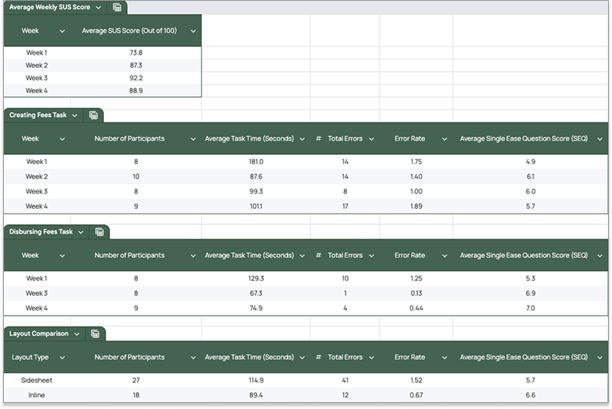The width and height of the screenshot is (612, 409).
Task: Select the 89.4 task time cell
Action: pos(256,395)
